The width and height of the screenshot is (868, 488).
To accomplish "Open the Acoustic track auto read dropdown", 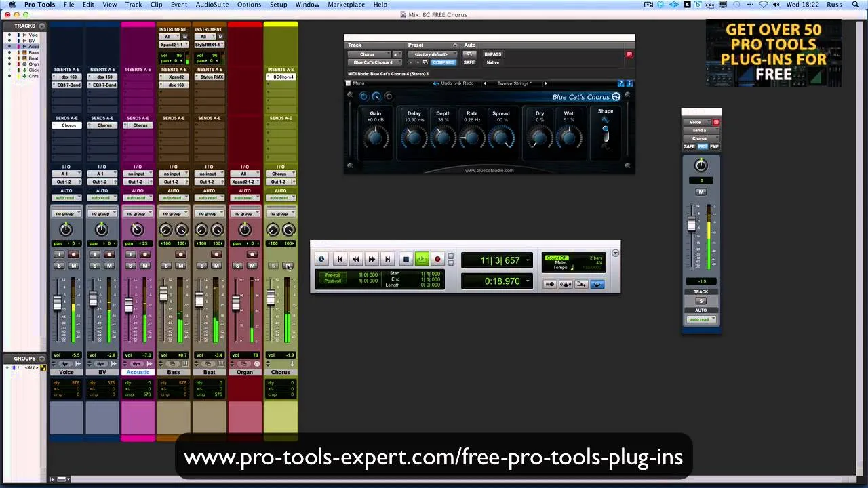I will 138,198.
